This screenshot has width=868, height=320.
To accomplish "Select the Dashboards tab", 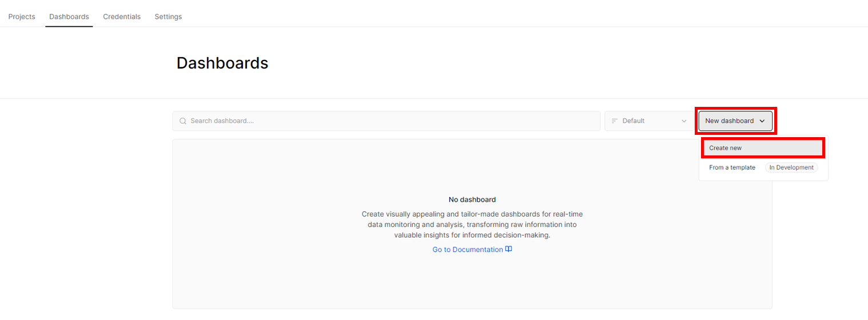I will tap(69, 17).
